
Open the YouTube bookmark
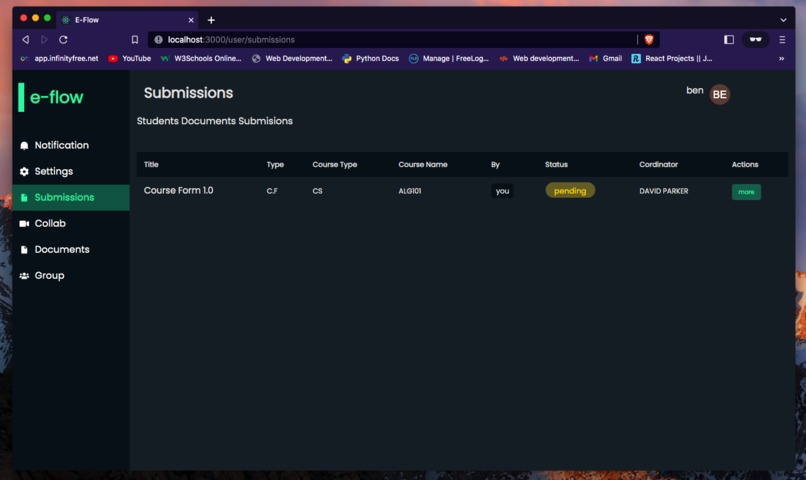(130, 59)
